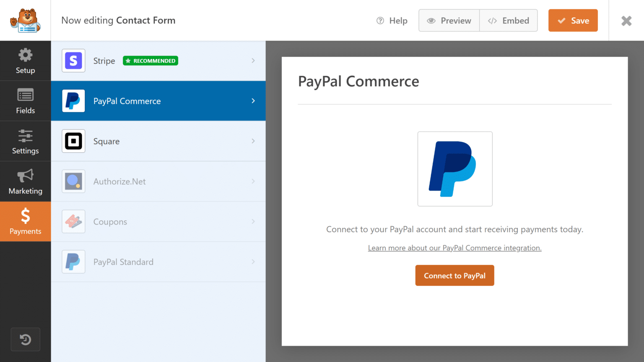
Task: Click the large PayPal logo thumbnail
Action: click(x=454, y=168)
